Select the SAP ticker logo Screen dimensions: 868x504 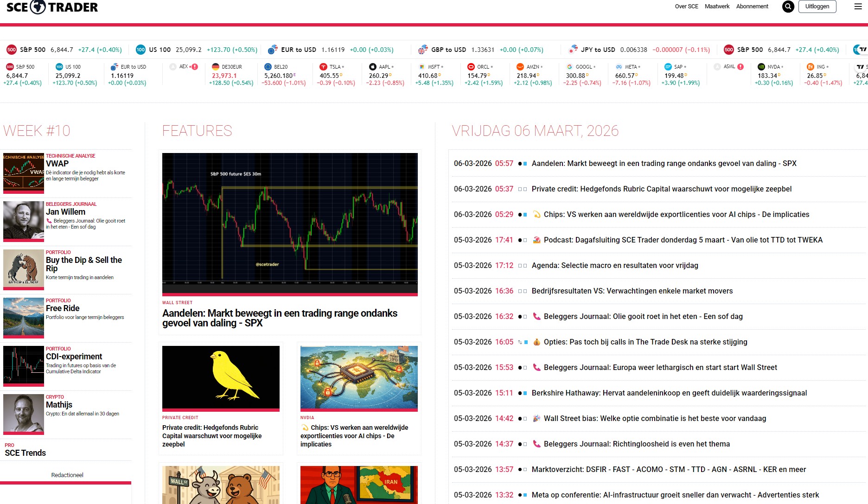(x=668, y=67)
